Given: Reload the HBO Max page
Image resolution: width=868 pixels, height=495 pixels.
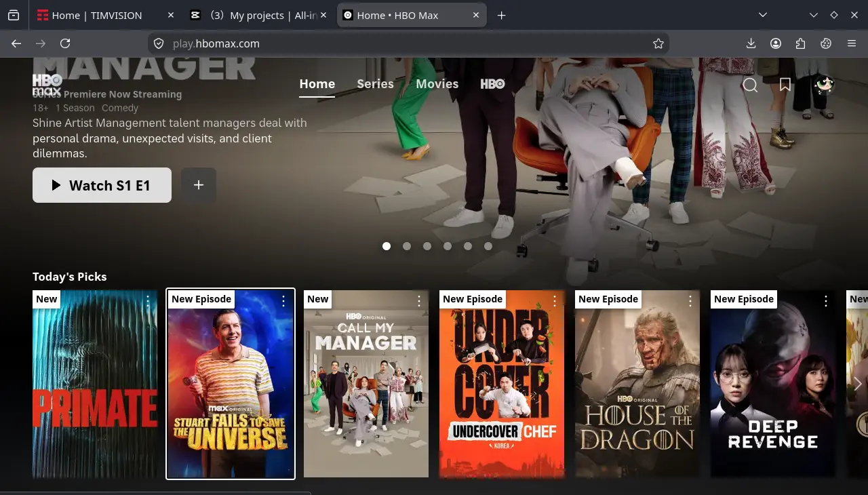Looking at the screenshot, I should 65,43.
